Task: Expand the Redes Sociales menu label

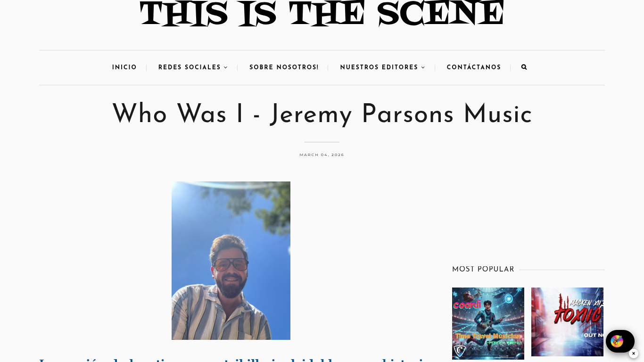Action: coord(190,67)
